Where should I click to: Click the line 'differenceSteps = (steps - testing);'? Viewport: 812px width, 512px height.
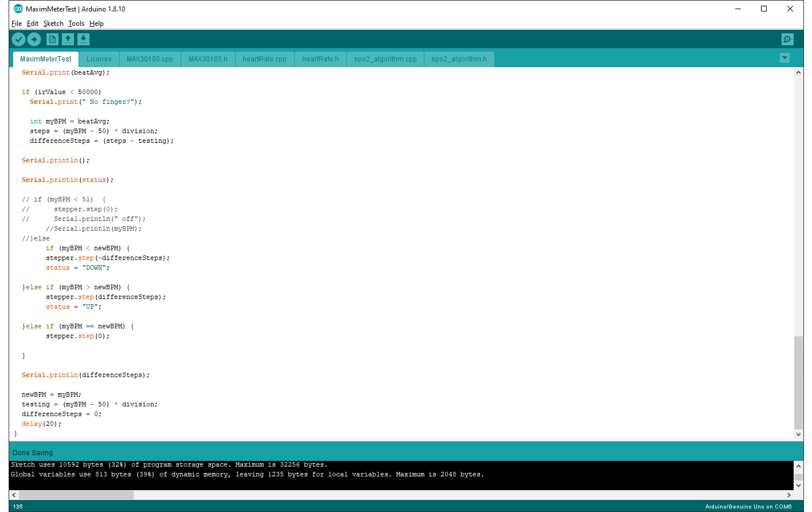[101, 141]
